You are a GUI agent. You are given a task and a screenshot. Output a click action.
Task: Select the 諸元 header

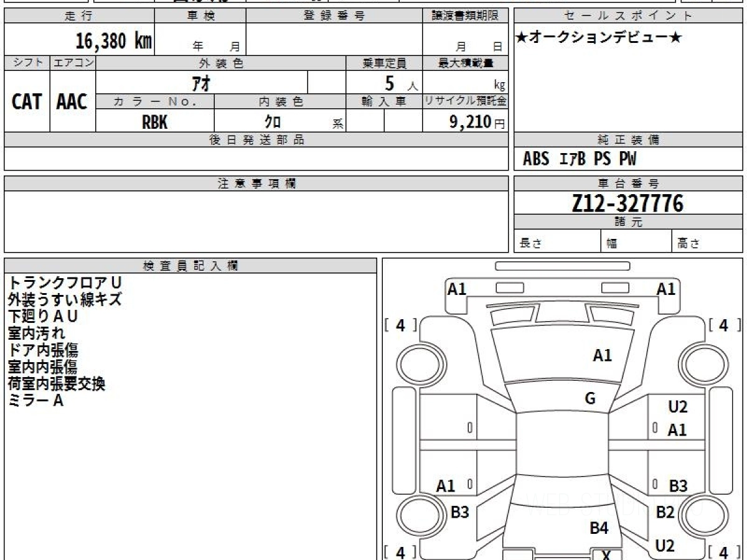click(628, 222)
